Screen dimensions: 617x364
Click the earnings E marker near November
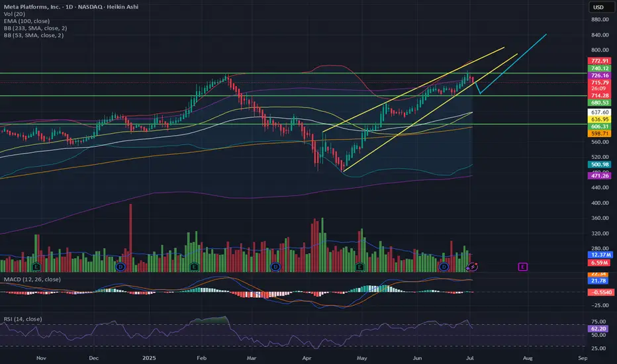[x=36, y=267]
